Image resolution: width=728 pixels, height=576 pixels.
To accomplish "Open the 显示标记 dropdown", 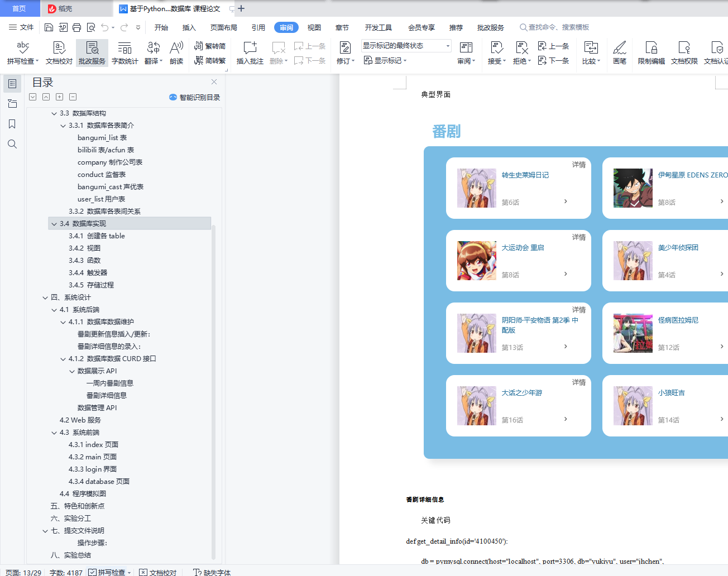I will [x=385, y=60].
